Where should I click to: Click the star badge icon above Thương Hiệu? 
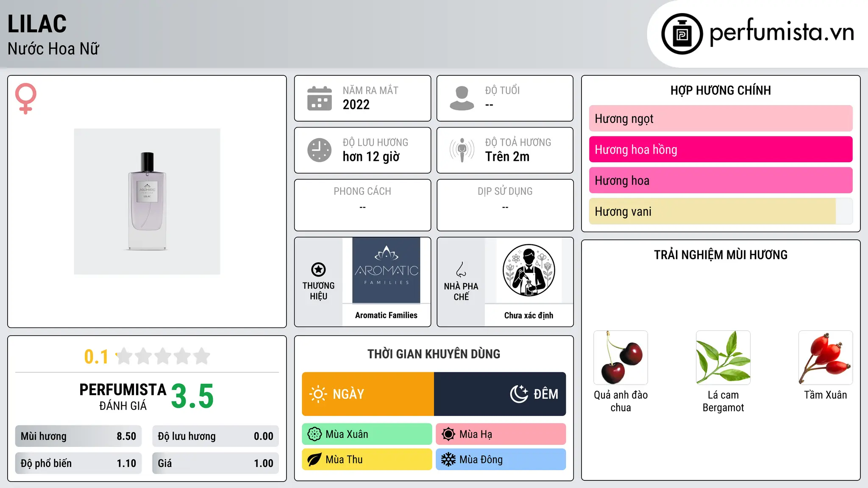coord(318,269)
